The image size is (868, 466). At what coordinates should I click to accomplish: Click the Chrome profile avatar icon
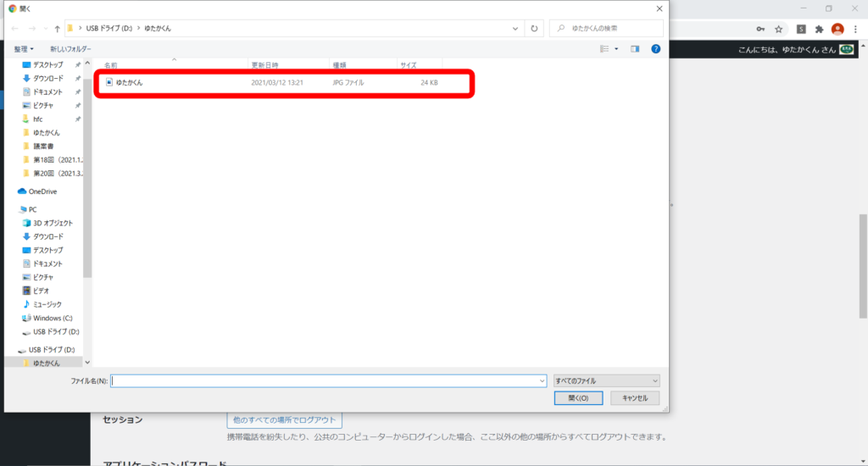(837, 29)
